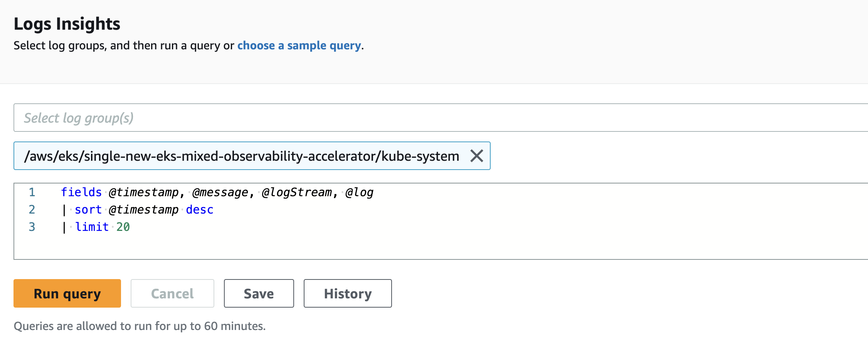Image resolution: width=868 pixels, height=340 pixels.
Task: Save the current query
Action: pos(259,293)
